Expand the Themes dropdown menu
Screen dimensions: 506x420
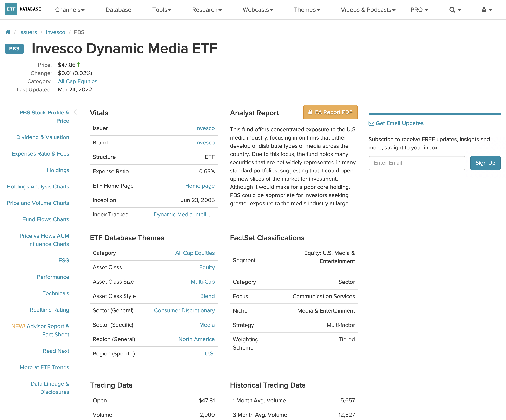coord(307,10)
